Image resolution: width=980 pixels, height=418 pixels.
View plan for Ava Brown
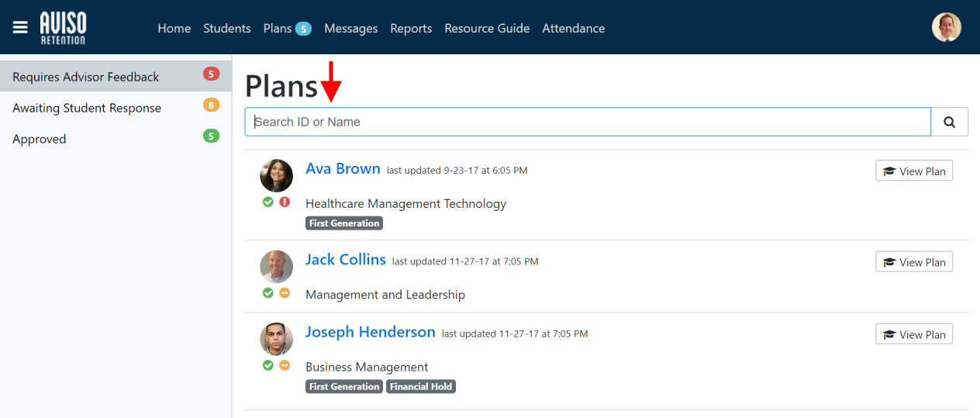pyautogui.click(x=914, y=171)
